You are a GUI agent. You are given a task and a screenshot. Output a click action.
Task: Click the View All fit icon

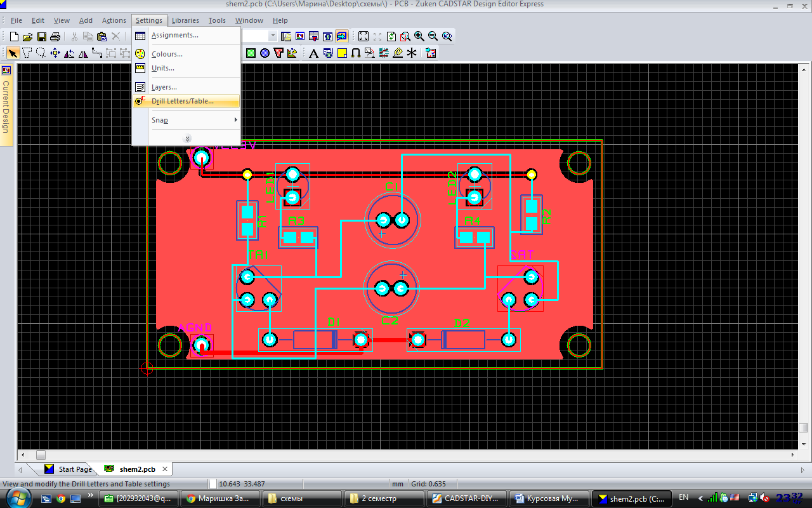[363, 37]
